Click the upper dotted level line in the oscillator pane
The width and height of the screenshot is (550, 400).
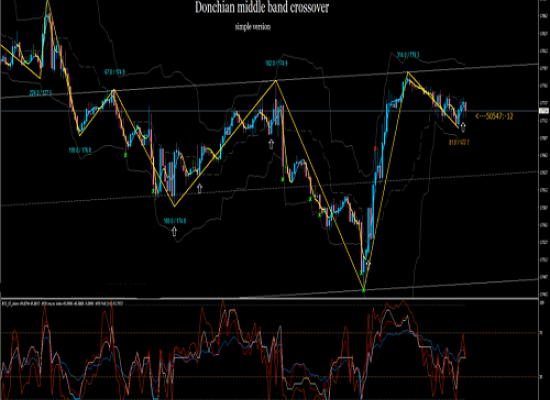tap(269, 333)
